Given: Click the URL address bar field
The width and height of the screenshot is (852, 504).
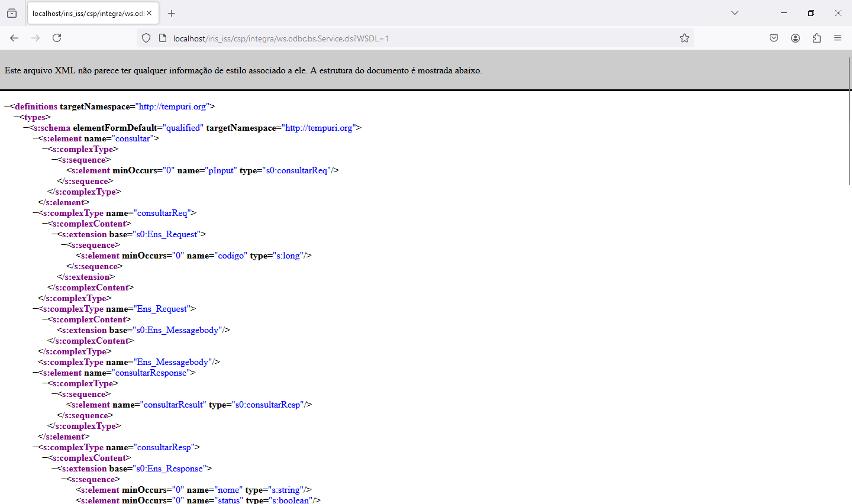Looking at the screenshot, I should tap(414, 38).
